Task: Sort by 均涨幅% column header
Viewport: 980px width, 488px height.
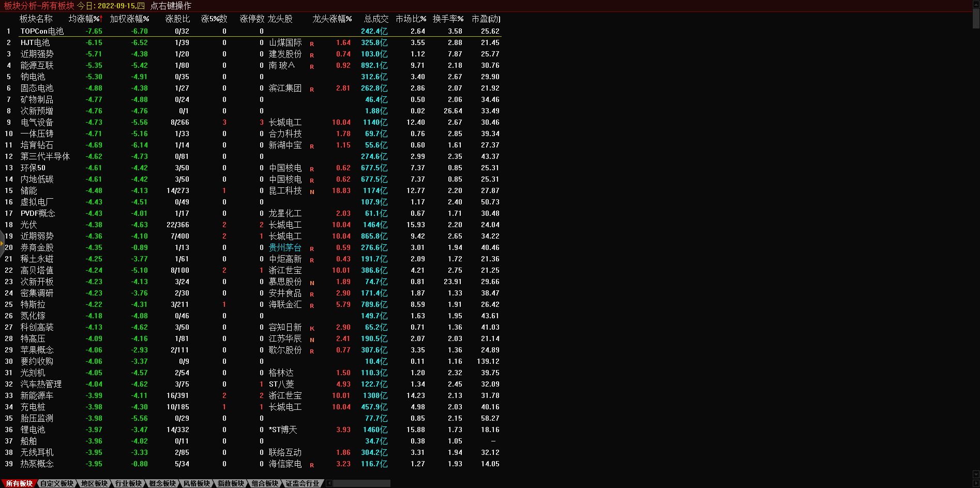Action: [85, 19]
